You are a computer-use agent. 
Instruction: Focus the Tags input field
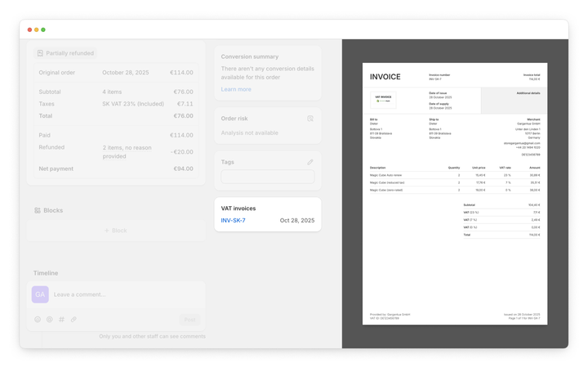(268, 177)
